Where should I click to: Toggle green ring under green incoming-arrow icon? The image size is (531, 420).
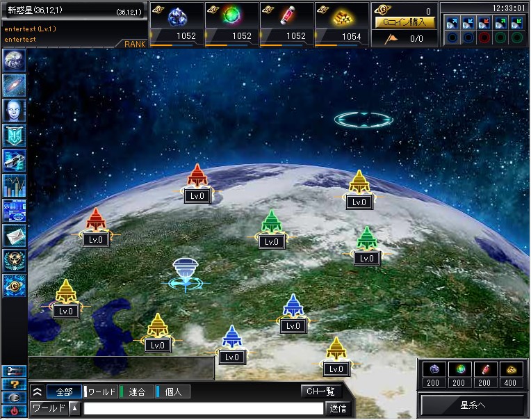(517, 38)
